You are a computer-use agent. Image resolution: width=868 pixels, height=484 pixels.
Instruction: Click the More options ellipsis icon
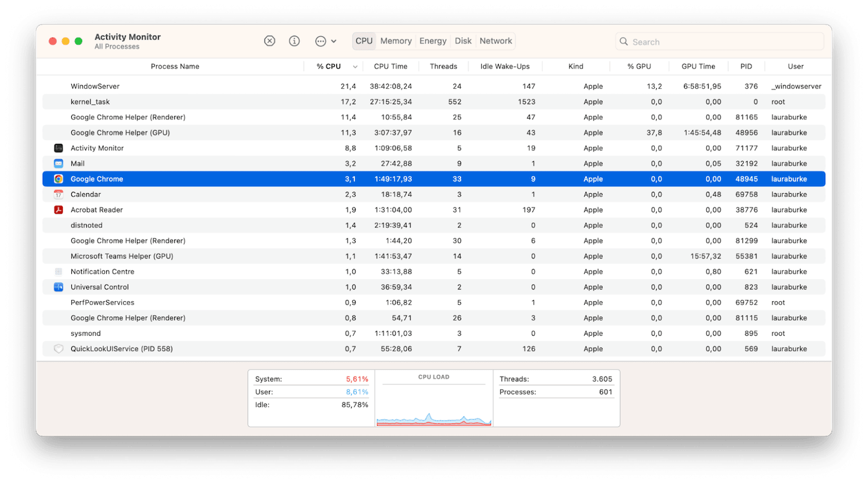click(321, 40)
